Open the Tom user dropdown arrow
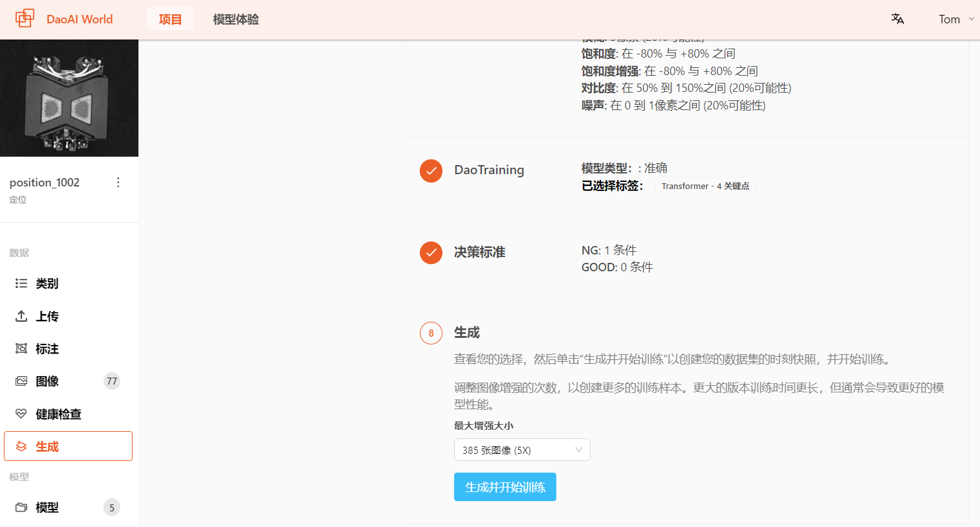The height and width of the screenshot is (527, 980). pyautogui.click(x=971, y=19)
